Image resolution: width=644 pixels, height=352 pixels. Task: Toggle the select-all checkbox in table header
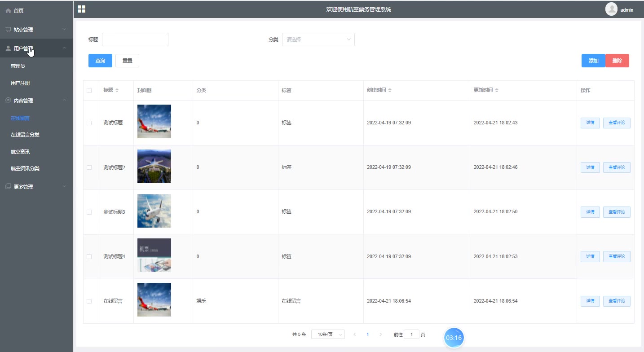[x=89, y=90]
